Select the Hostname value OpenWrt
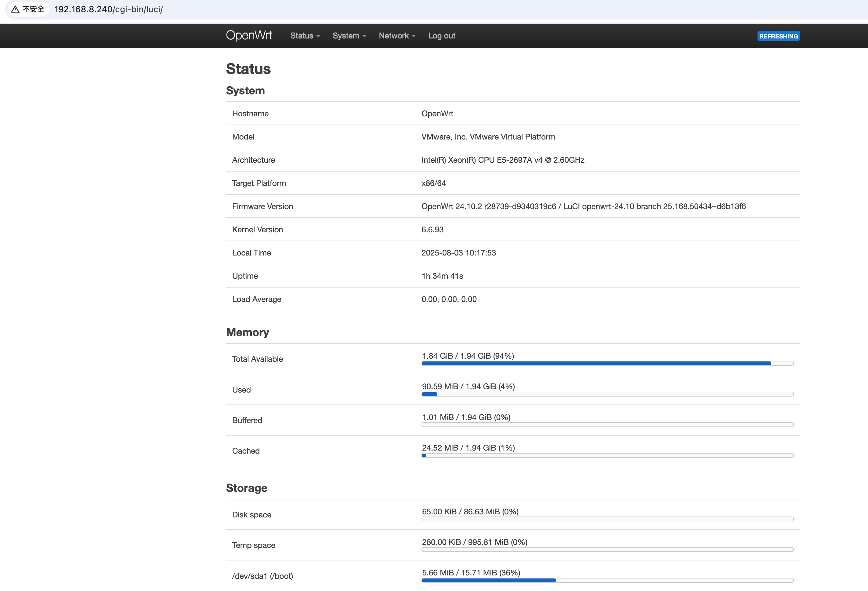Screen dimensions: 868x591 pos(437,114)
